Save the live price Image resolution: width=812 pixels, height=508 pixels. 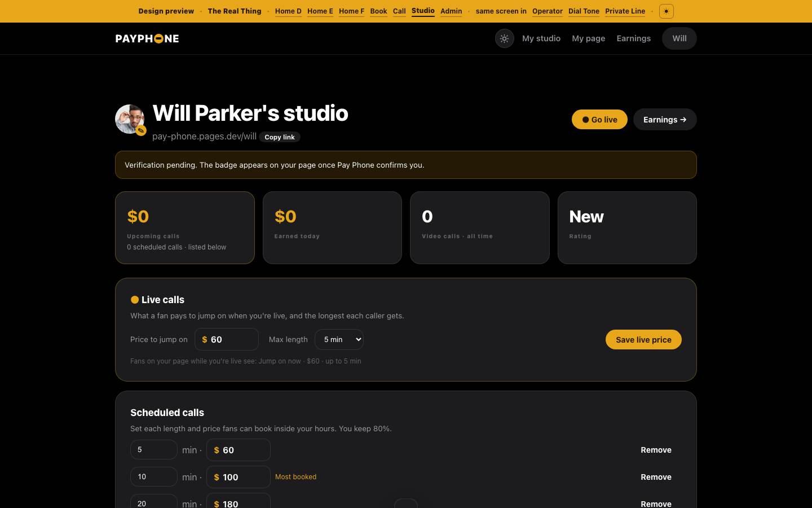click(x=643, y=340)
